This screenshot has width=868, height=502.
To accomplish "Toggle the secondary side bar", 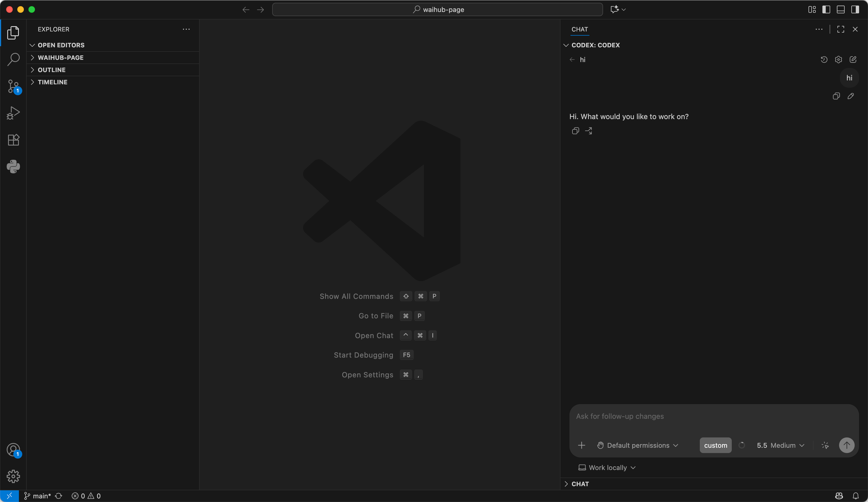I will click(x=855, y=10).
